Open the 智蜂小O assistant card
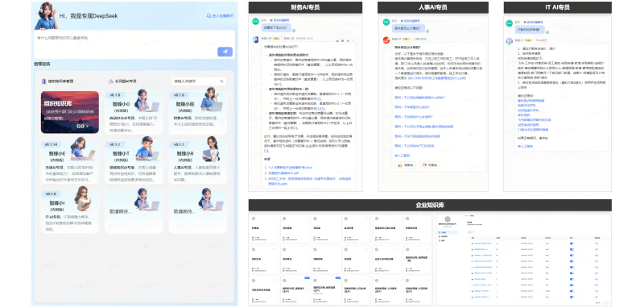This screenshot has width=644, height=308. coord(134,112)
